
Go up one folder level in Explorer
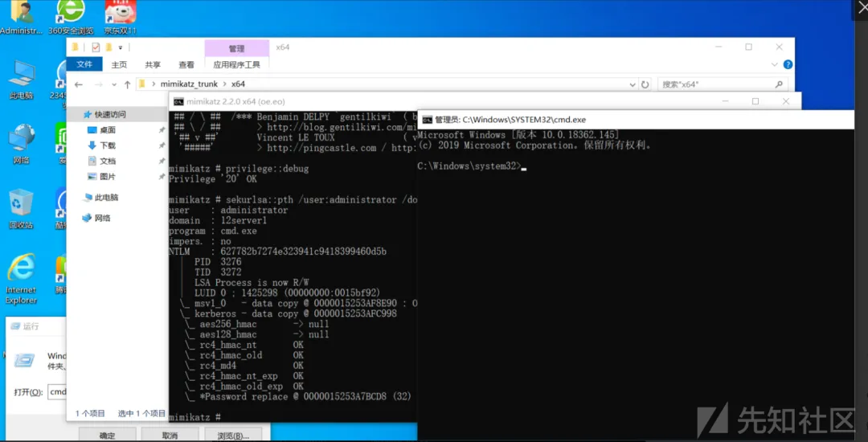pos(127,84)
